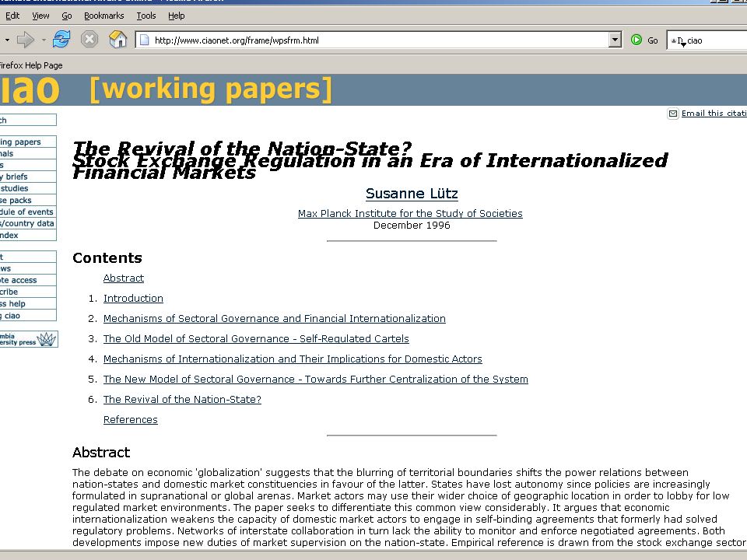Select the policy briefs sidebar item

tap(28, 177)
